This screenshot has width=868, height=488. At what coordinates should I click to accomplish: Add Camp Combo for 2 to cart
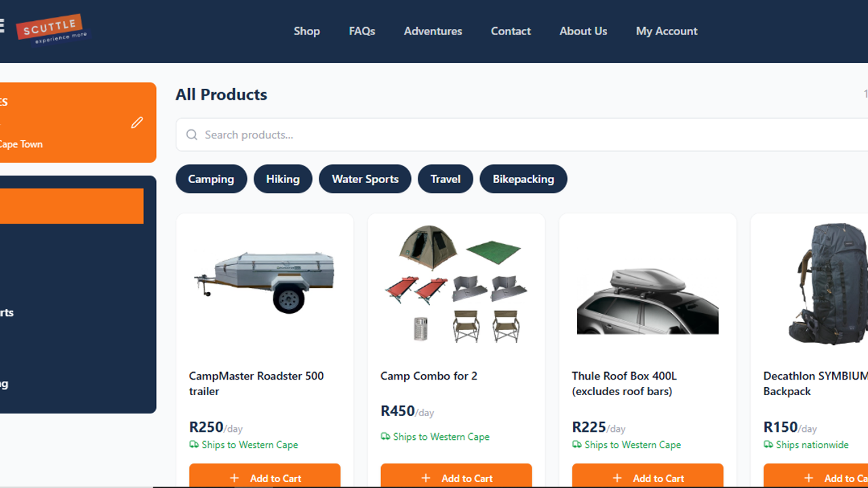click(456, 476)
